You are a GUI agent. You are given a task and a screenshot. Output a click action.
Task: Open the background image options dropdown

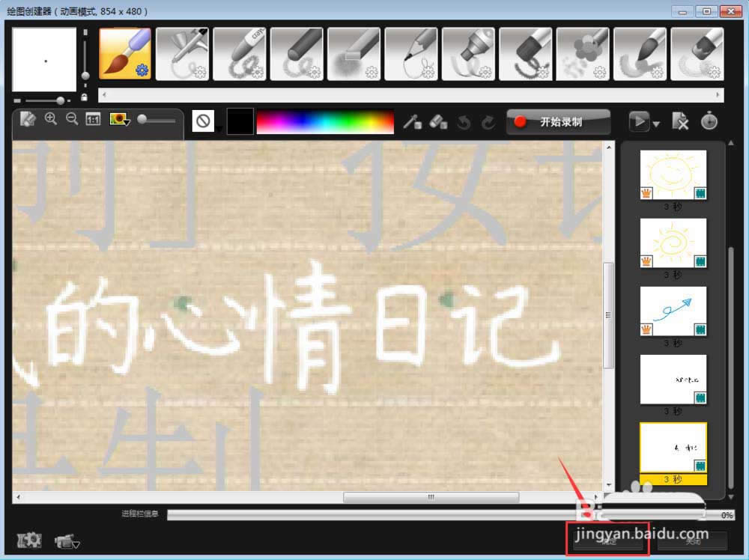click(x=120, y=120)
